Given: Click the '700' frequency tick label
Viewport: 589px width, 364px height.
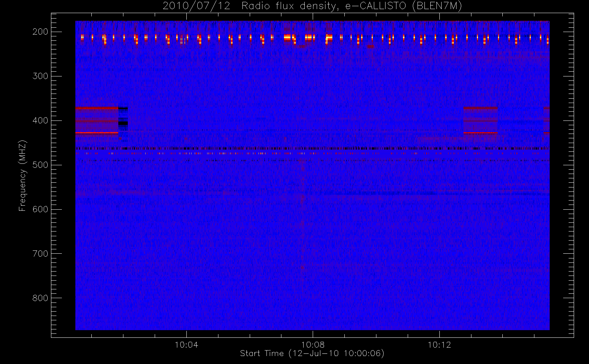Looking at the screenshot, I should (x=40, y=254).
